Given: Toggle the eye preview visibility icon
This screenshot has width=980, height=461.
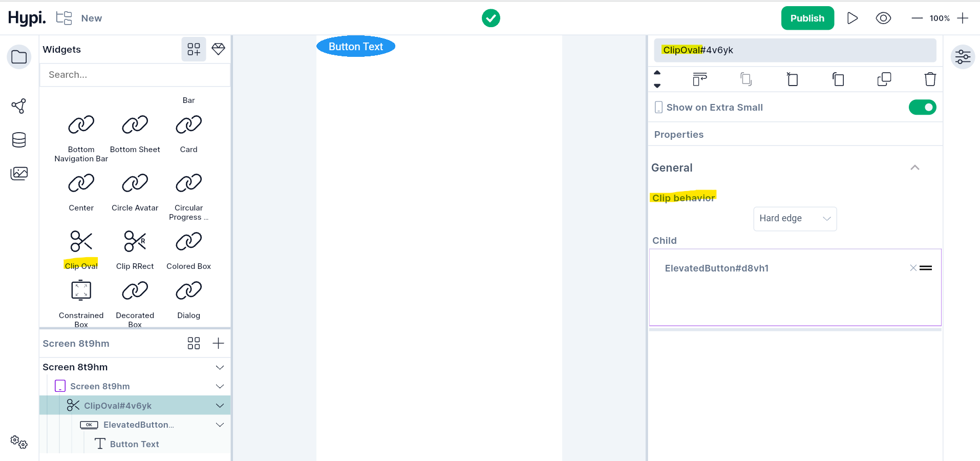Looking at the screenshot, I should 883,18.
